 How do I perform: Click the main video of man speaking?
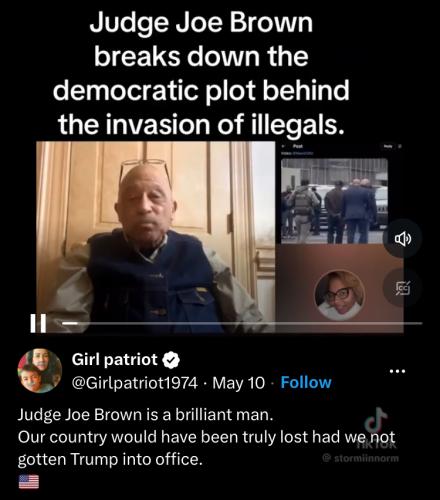click(x=156, y=237)
